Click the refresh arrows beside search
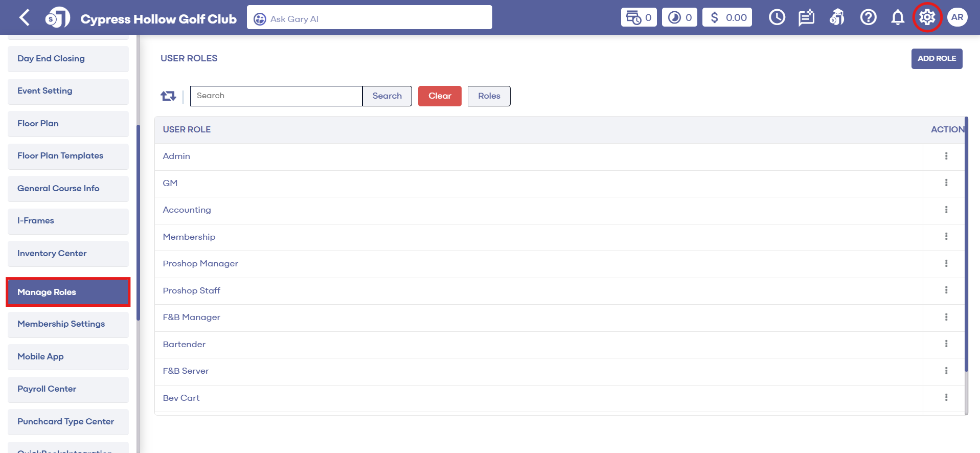 168,96
